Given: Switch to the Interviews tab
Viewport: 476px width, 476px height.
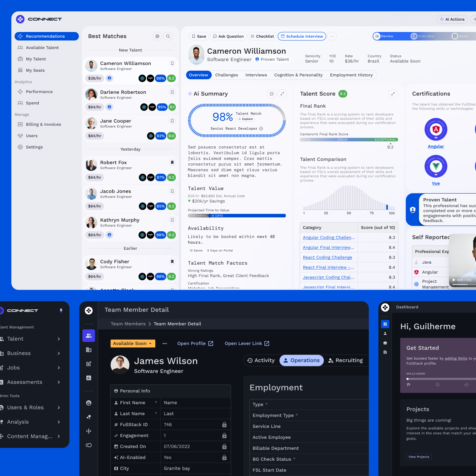Looking at the screenshot, I should tap(256, 75).
